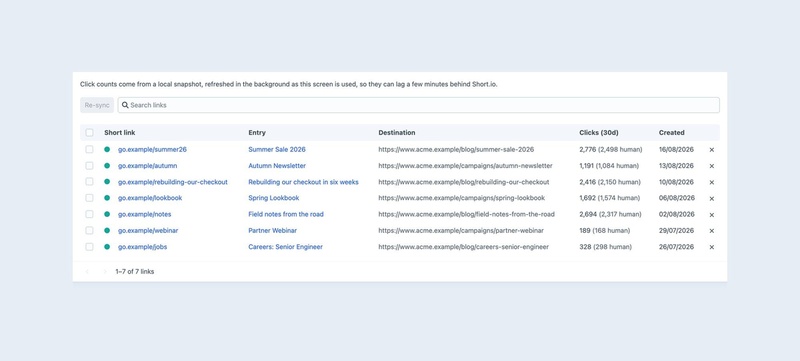Open the go.example/summer26 short link
800x361 pixels.
click(152, 149)
